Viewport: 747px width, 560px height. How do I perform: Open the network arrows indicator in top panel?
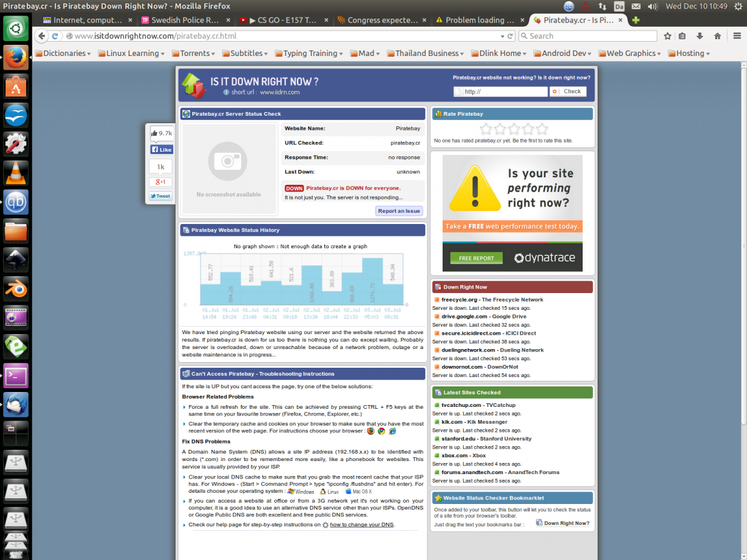pyautogui.click(x=603, y=6)
